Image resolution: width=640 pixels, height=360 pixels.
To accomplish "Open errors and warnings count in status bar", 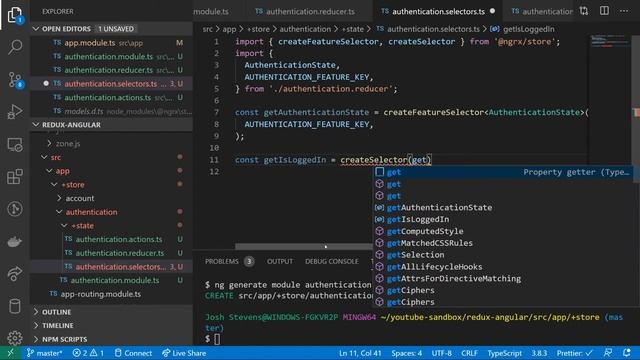I will point(88,353).
